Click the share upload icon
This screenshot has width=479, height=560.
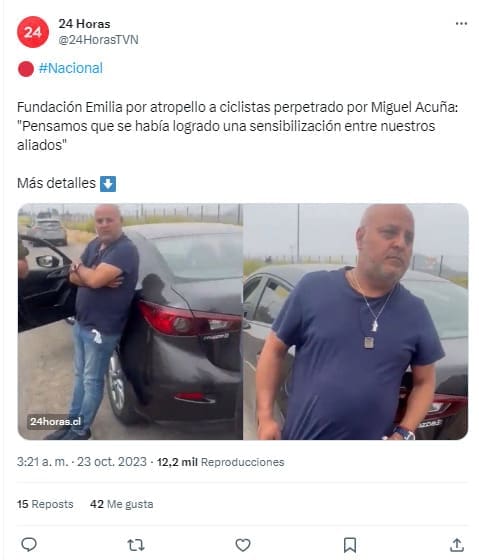pos(456,545)
